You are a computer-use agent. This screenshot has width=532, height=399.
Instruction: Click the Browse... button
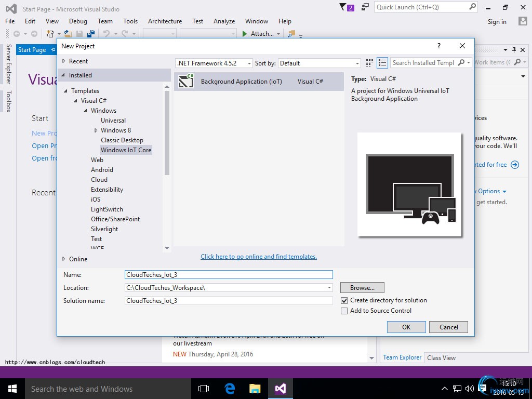tap(362, 288)
